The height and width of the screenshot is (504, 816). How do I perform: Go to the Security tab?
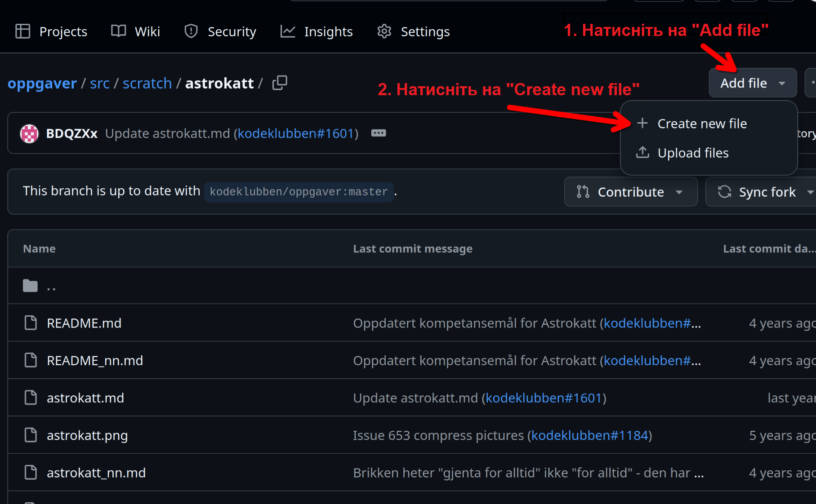[x=220, y=31]
